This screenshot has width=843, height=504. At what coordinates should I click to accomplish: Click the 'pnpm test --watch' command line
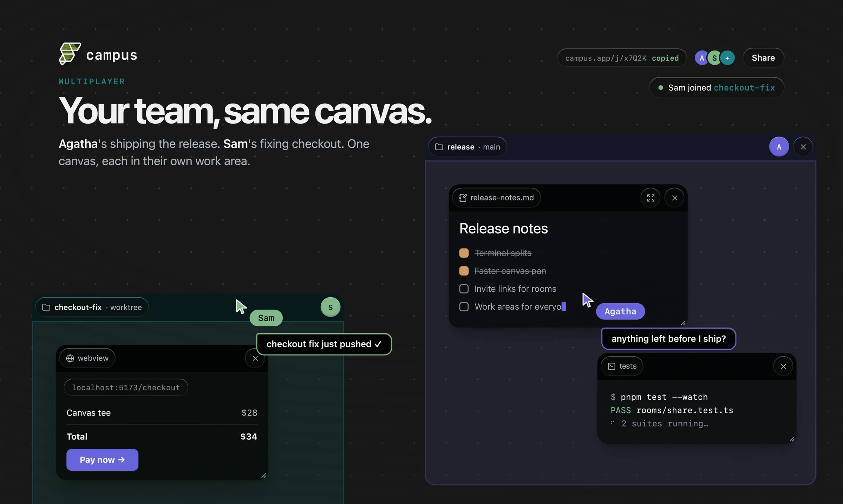tap(659, 397)
